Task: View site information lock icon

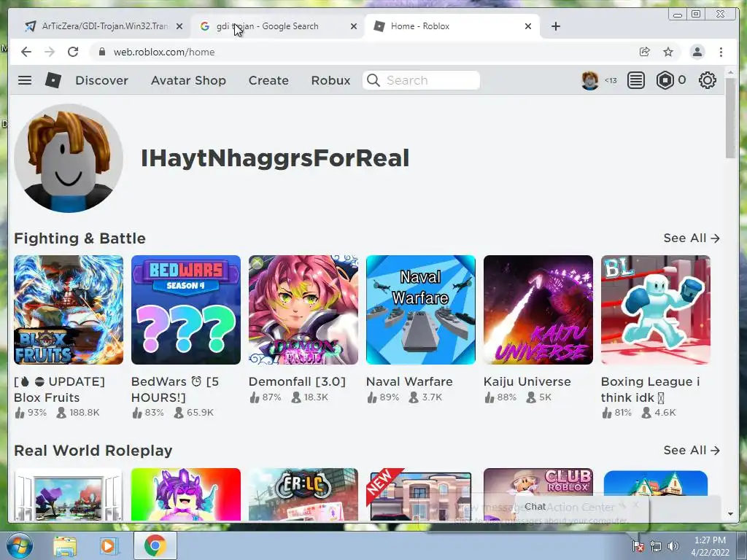Action: 102,52
